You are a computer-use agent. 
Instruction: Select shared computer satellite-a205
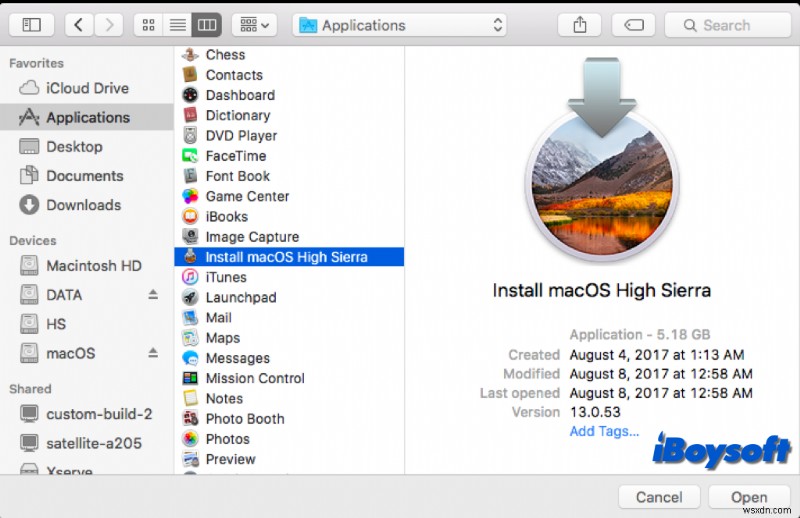click(87, 443)
